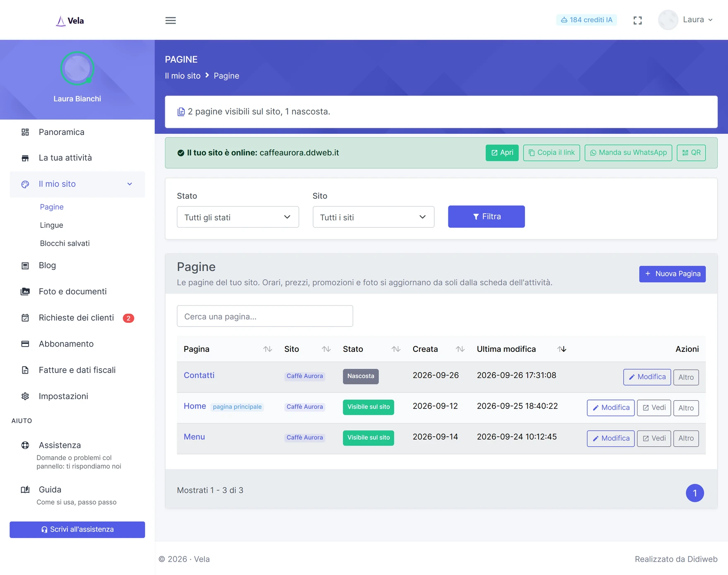The height and width of the screenshot is (575, 728).
Task: Open Blocchi salvati submenu item
Action: point(65,243)
